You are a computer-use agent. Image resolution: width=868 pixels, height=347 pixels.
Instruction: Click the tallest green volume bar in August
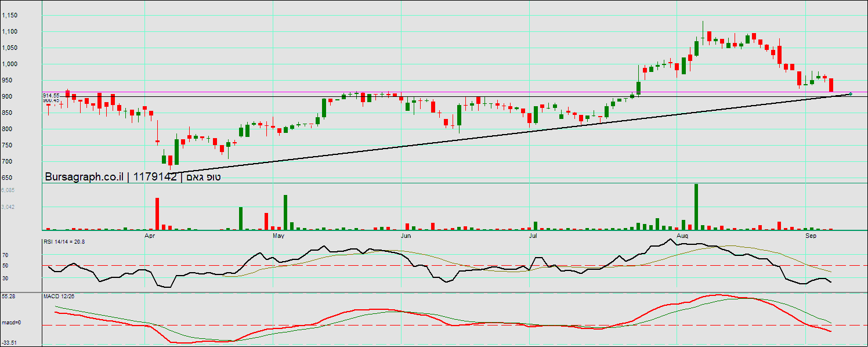click(696, 207)
